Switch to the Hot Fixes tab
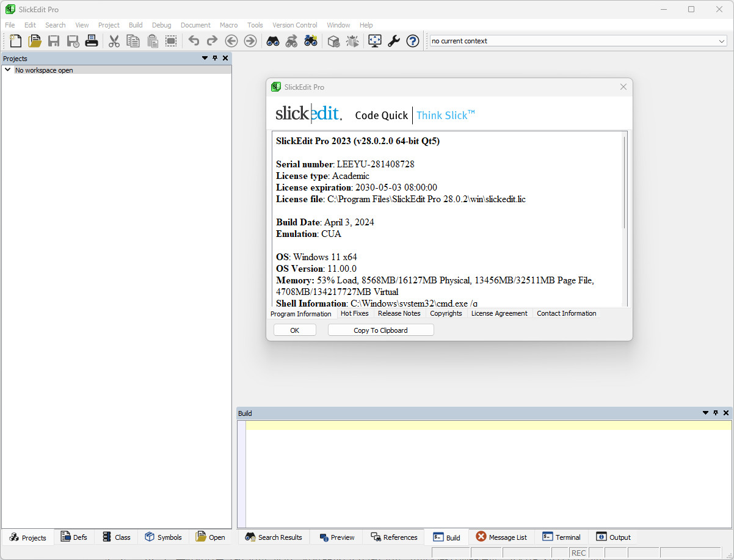 [x=355, y=313]
